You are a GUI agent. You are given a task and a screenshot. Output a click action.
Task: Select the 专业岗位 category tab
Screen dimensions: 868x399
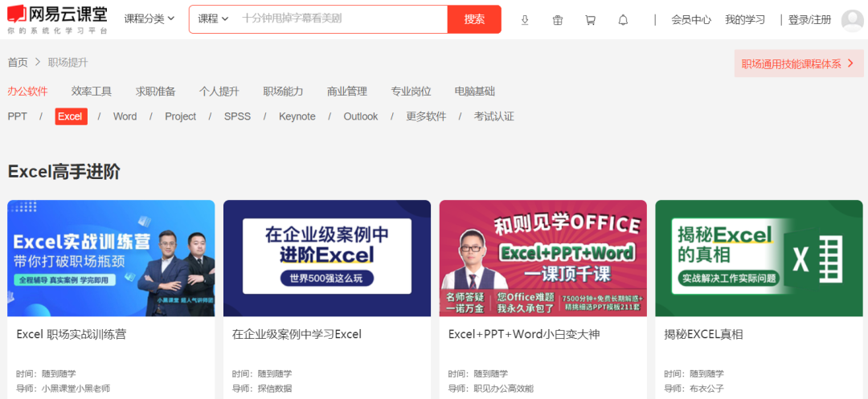pos(411,92)
